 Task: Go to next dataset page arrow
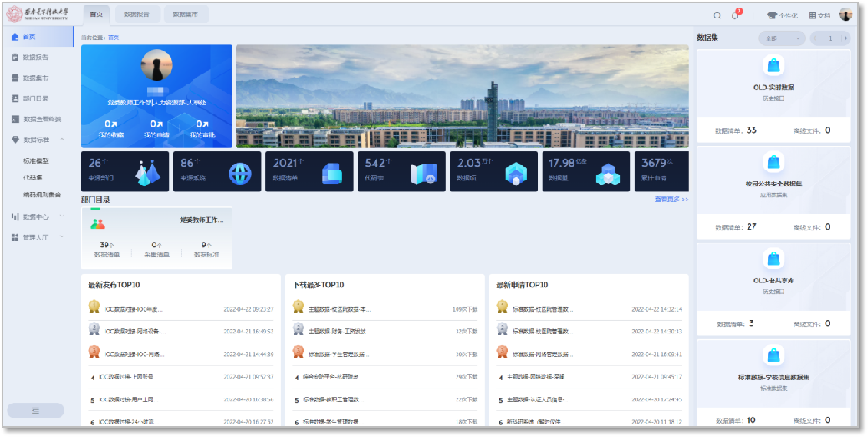[845, 38]
